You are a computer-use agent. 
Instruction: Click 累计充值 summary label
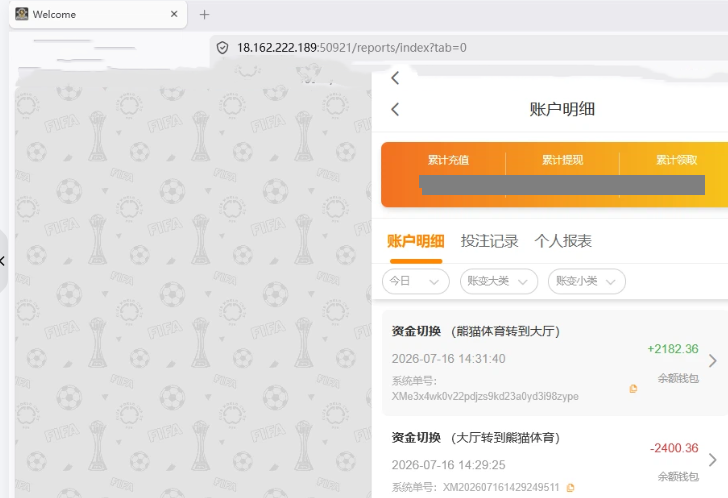[x=448, y=160]
